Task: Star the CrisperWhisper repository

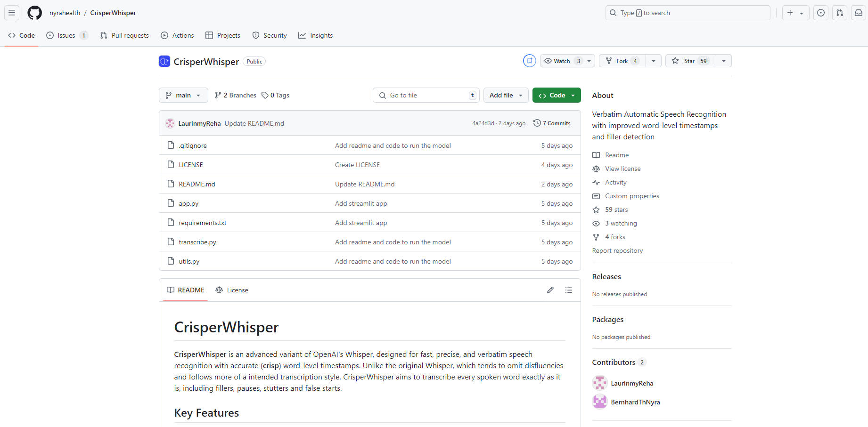Action: click(688, 61)
